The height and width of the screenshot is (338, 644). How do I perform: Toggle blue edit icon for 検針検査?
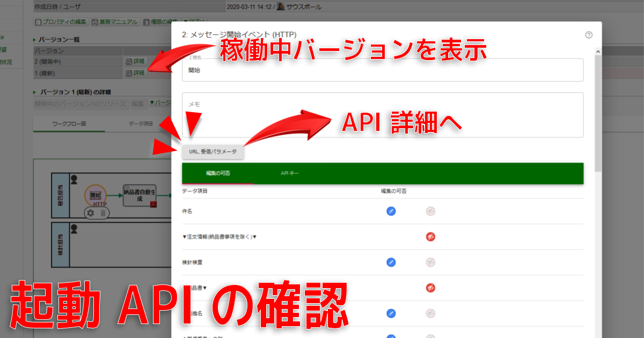tap(391, 262)
